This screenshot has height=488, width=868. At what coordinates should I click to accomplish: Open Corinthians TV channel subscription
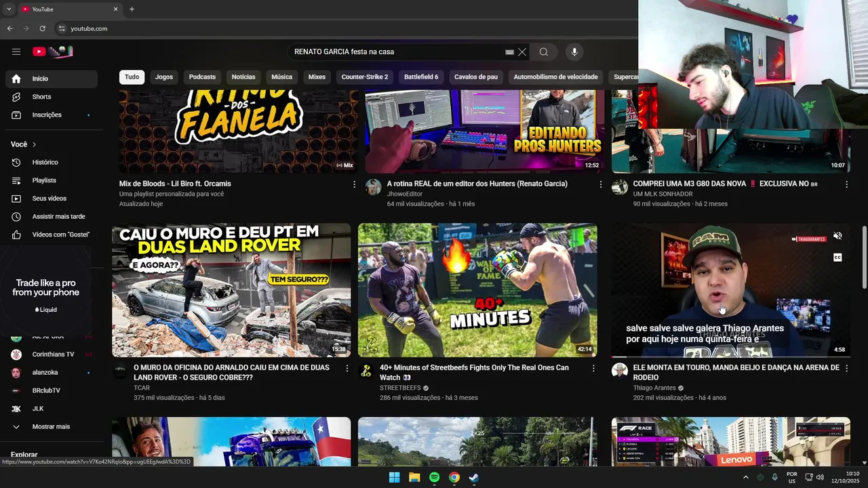coord(52,354)
